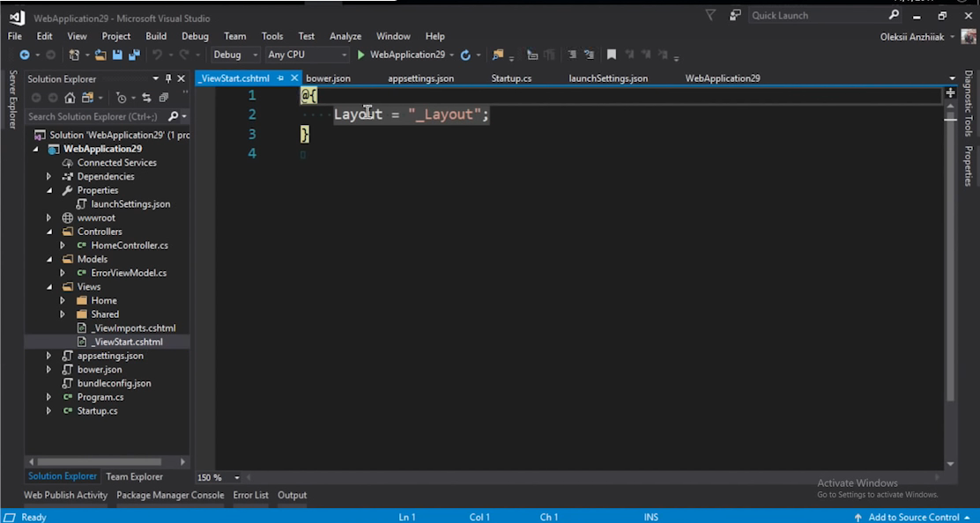This screenshot has height=523, width=980.
Task: Click the split editor plus icon
Action: pos(950,93)
